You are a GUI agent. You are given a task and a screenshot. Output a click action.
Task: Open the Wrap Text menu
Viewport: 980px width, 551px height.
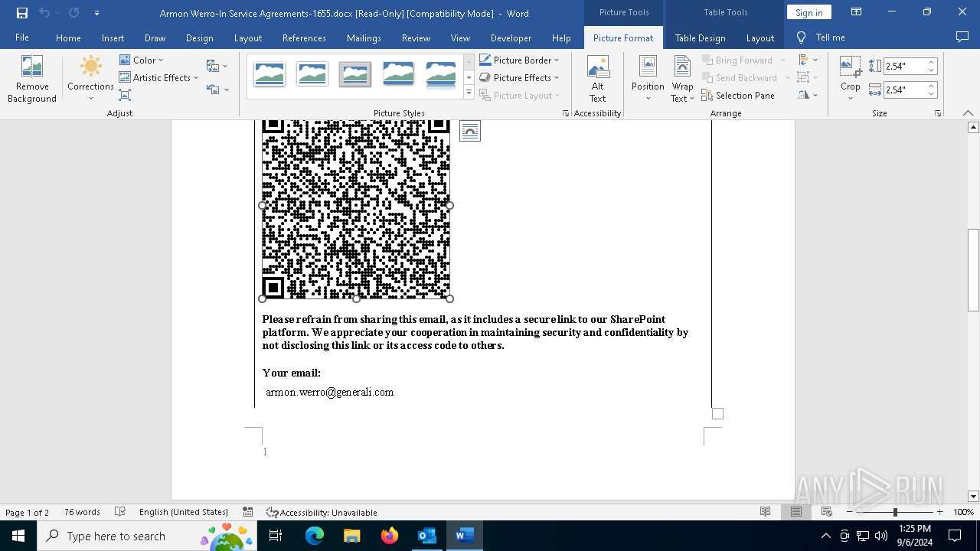pos(682,79)
